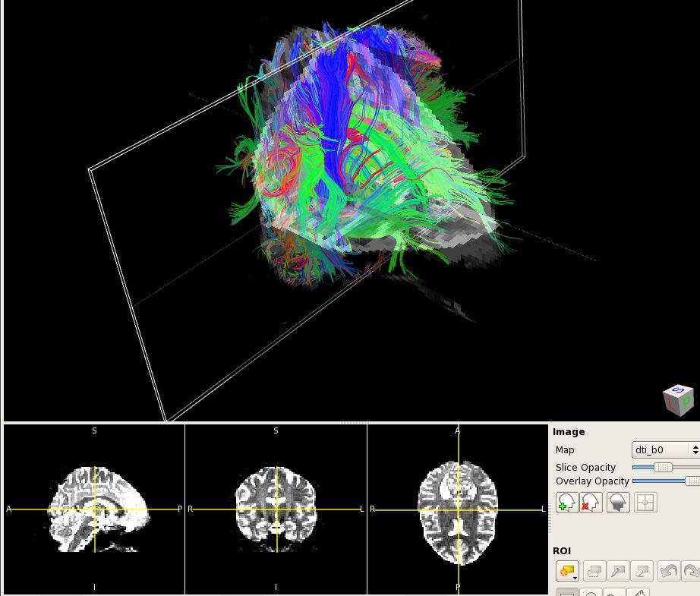Click the ROI pen draw tool icon
700x596 pixels.
tap(618, 571)
